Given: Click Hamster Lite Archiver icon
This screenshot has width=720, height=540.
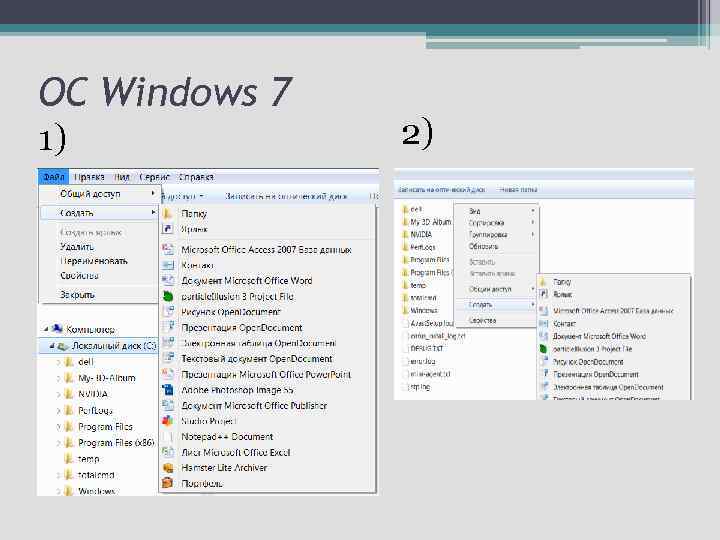Looking at the screenshot, I should click(168, 468).
